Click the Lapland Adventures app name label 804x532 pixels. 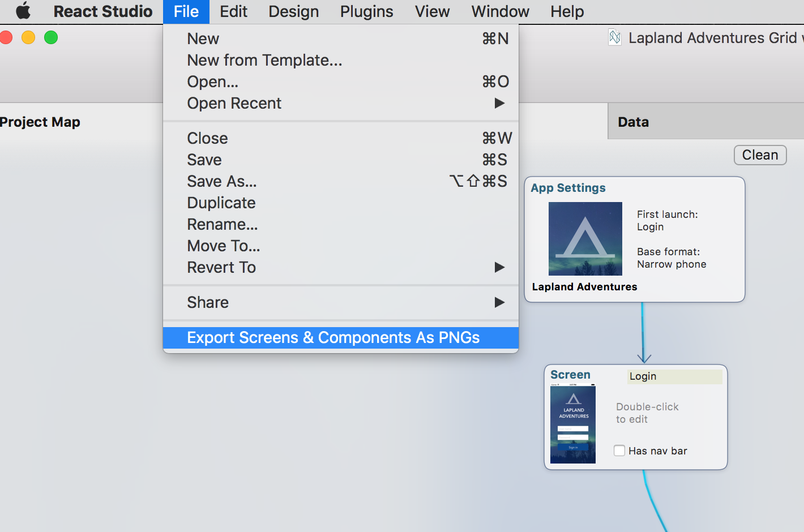(x=584, y=287)
